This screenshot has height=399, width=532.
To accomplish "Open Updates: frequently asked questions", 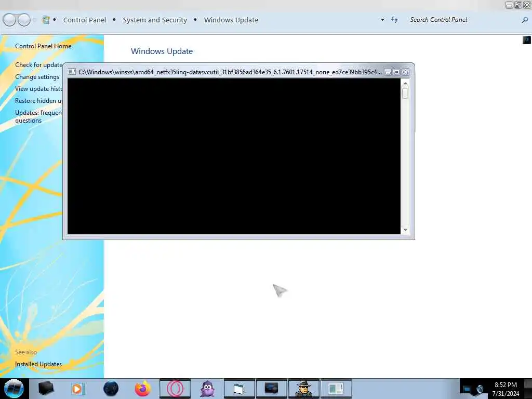I will [x=38, y=116].
